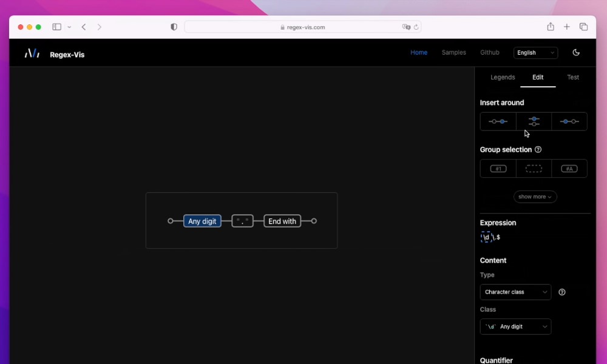The image size is (607, 364).
Task: Open the English language selector
Action: [535, 53]
